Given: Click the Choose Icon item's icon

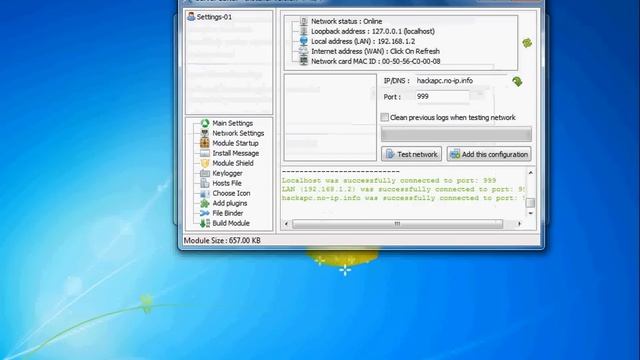Looking at the screenshot, I should coord(205,193).
